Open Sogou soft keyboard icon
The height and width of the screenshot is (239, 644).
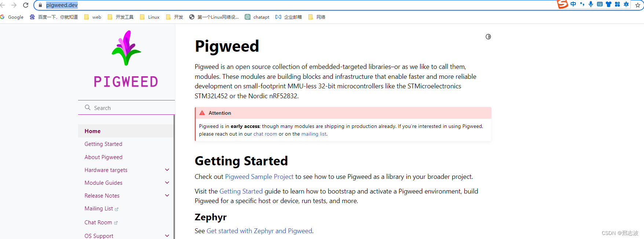point(600,4)
